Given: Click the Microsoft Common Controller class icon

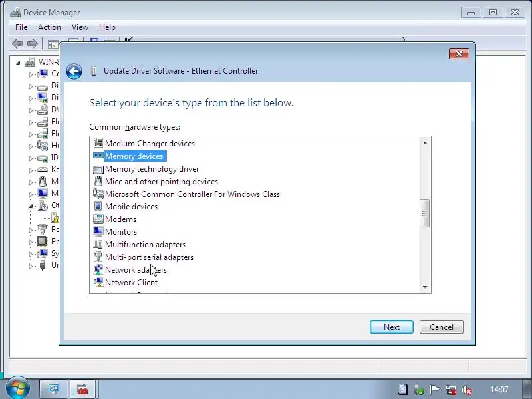Looking at the screenshot, I should (x=98, y=194).
